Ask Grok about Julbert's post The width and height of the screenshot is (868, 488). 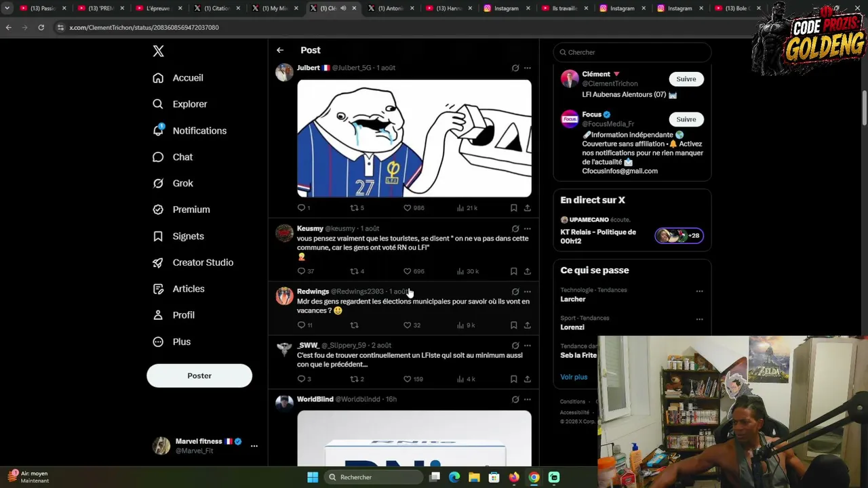pyautogui.click(x=515, y=68)
